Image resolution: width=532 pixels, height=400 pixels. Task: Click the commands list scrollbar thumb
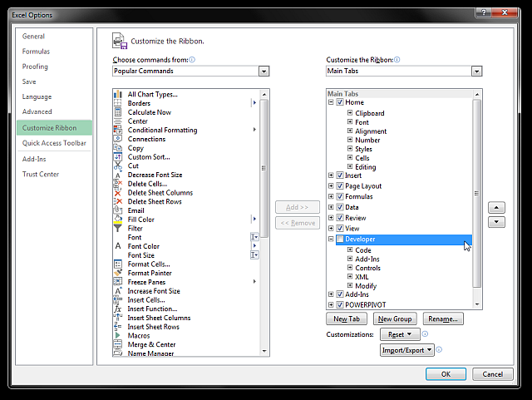tap(264, 168)
